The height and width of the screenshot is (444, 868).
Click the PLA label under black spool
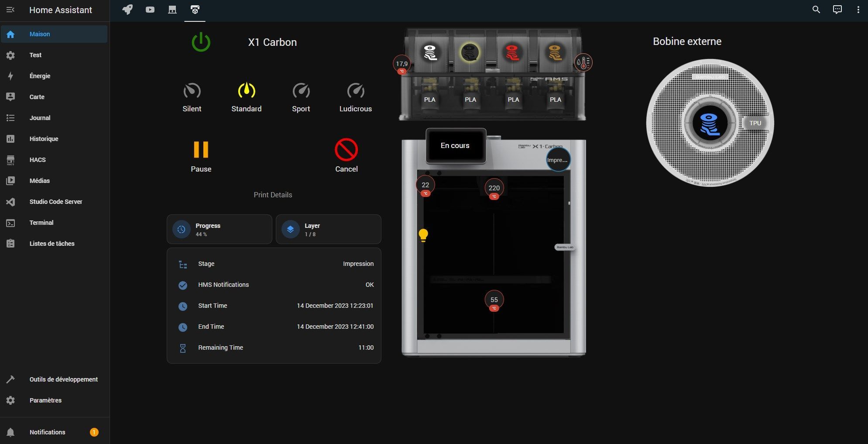[x=470, y=100]
